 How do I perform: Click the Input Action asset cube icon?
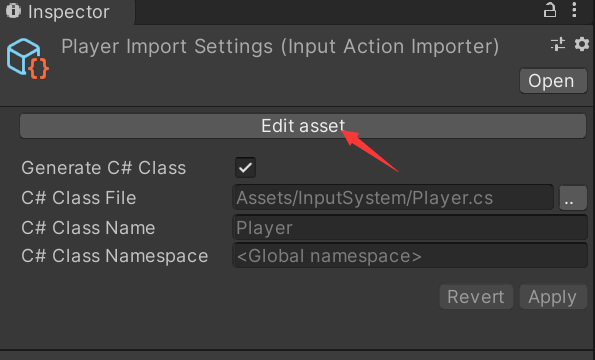[x=28, y=58]
